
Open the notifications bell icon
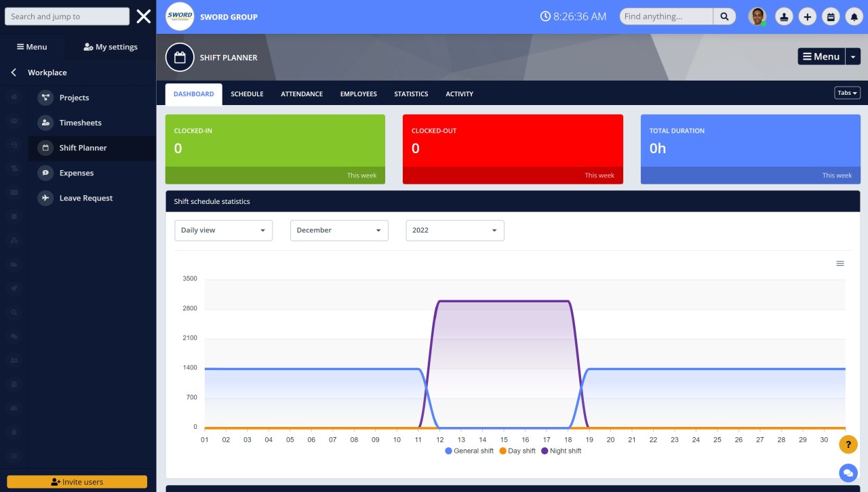click(x=854, y=16)
